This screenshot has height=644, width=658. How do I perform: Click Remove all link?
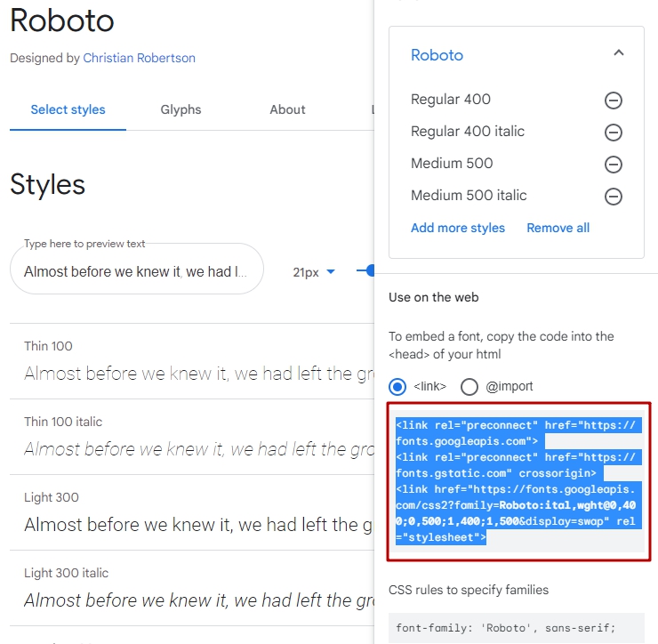558,228
